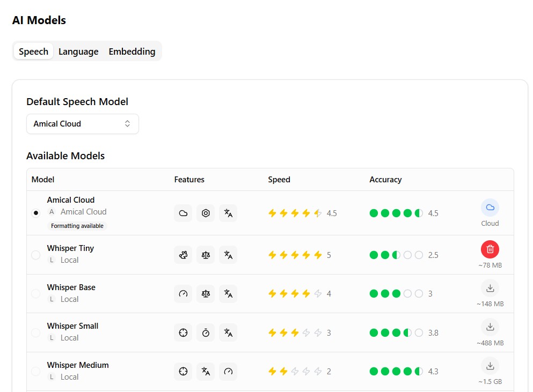Open the Default Speech Model dropdown

(x=83, y=124)
